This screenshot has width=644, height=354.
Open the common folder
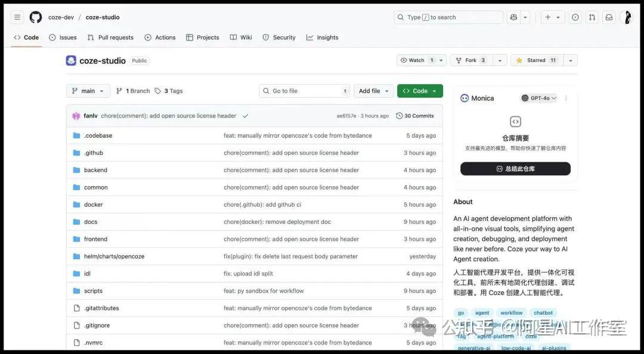click(95, 187)
